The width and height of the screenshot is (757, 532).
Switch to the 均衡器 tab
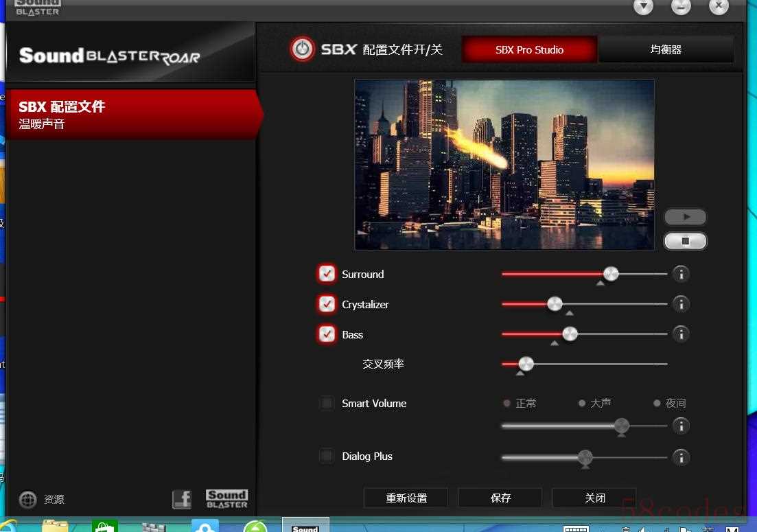666,49
